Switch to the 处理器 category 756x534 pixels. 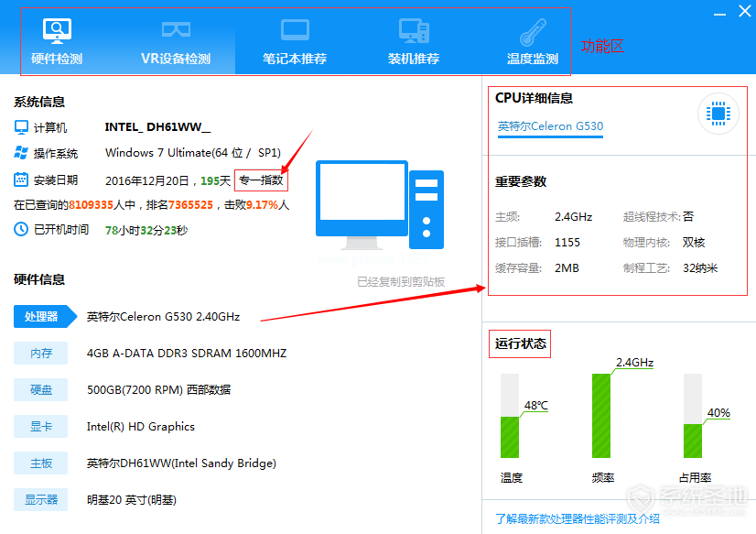40,316
